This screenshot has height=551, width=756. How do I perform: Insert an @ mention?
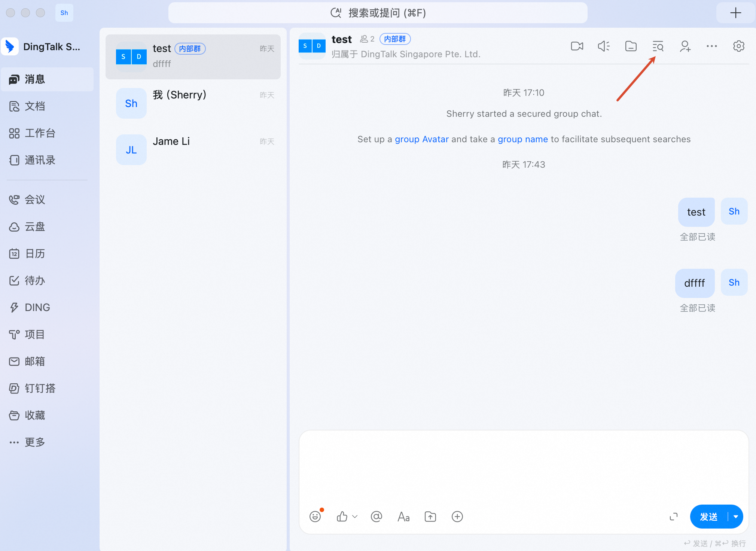[x=376, y=517]
